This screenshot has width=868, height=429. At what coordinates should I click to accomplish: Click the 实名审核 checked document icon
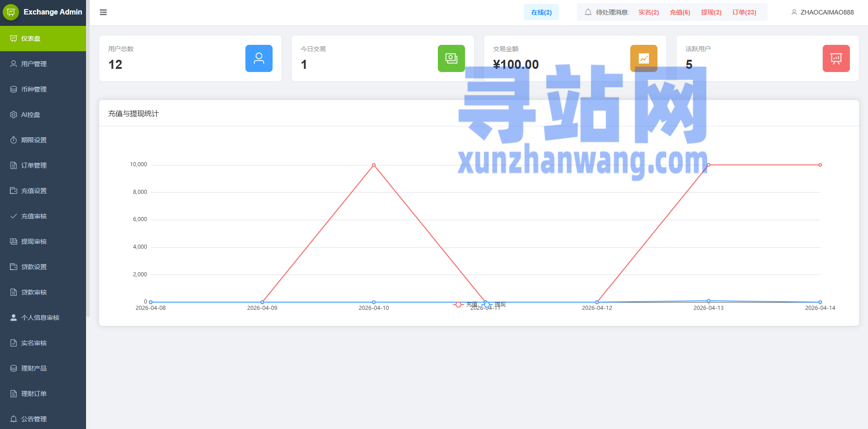(x=14, y=343)
